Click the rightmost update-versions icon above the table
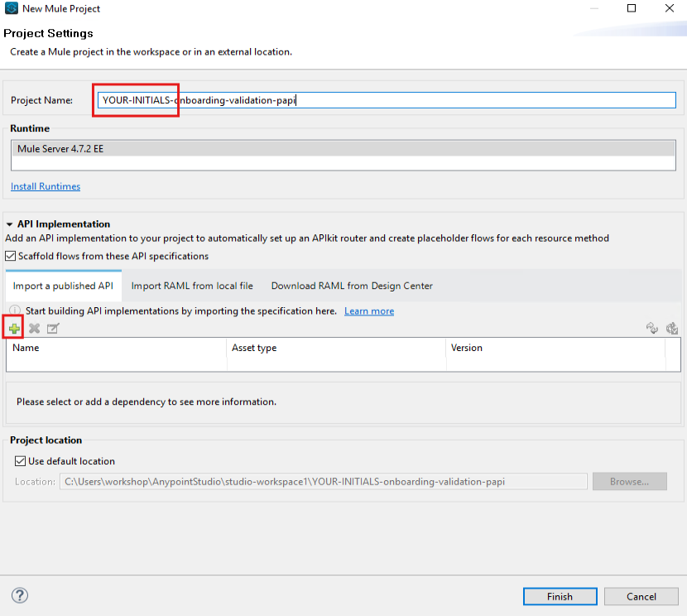Image resolution: width=687 pixels, height=616 pixels. pyautogui.click(x=671, y=329)
